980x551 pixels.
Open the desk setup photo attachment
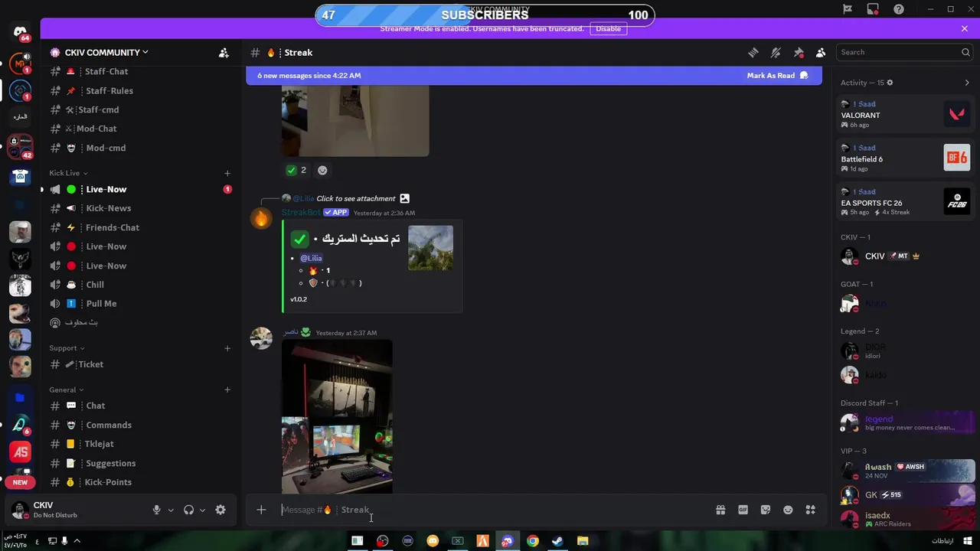pos(337,416)
